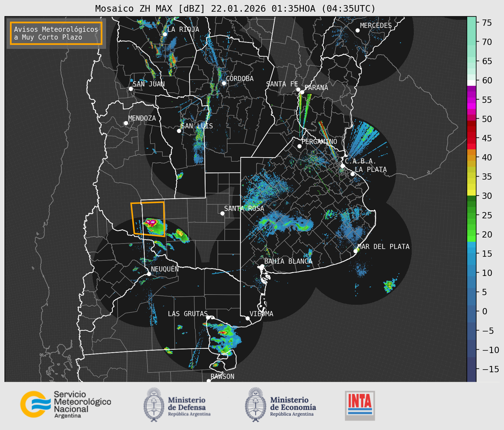504x430 pixels.
Task: Click the C.A.B.A. city marker dot
Action: (343, 166)
